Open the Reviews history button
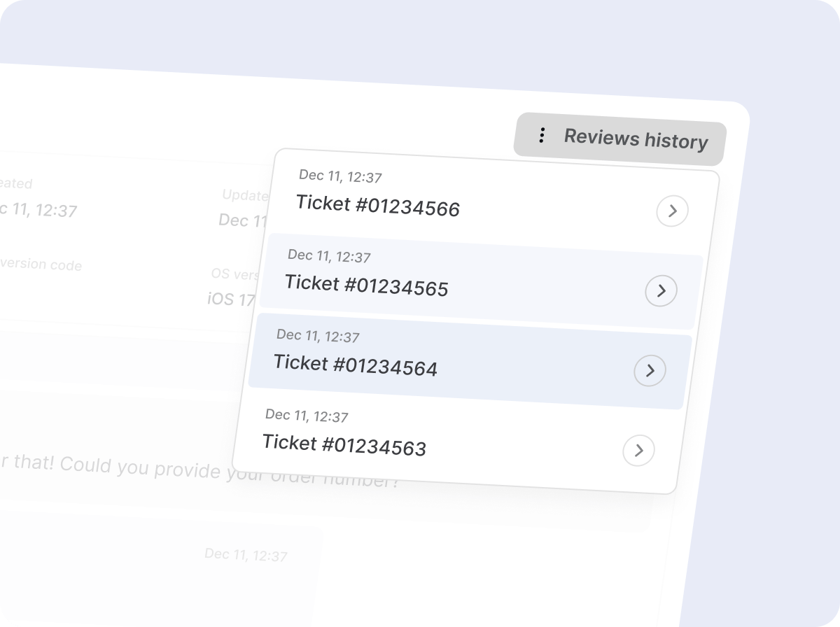 pyautogui.click(x=620, y=139)
